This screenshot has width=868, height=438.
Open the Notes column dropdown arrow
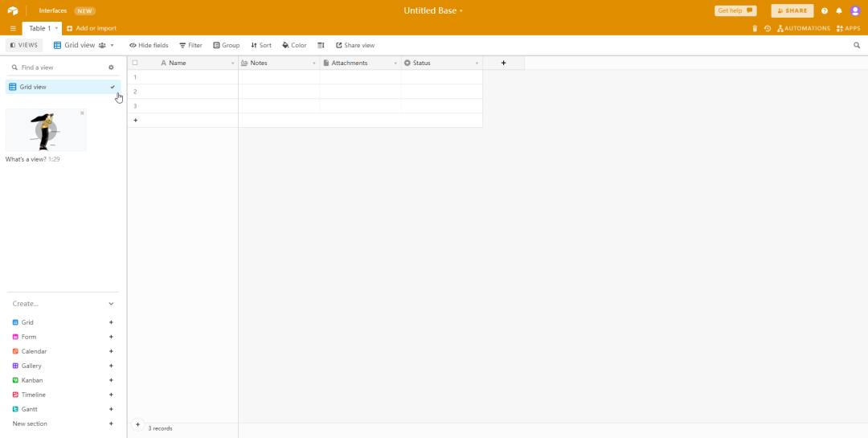314,63
